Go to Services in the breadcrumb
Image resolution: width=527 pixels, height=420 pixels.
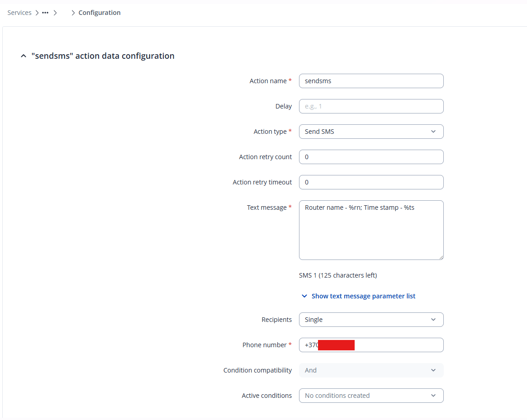coord(19,13)
